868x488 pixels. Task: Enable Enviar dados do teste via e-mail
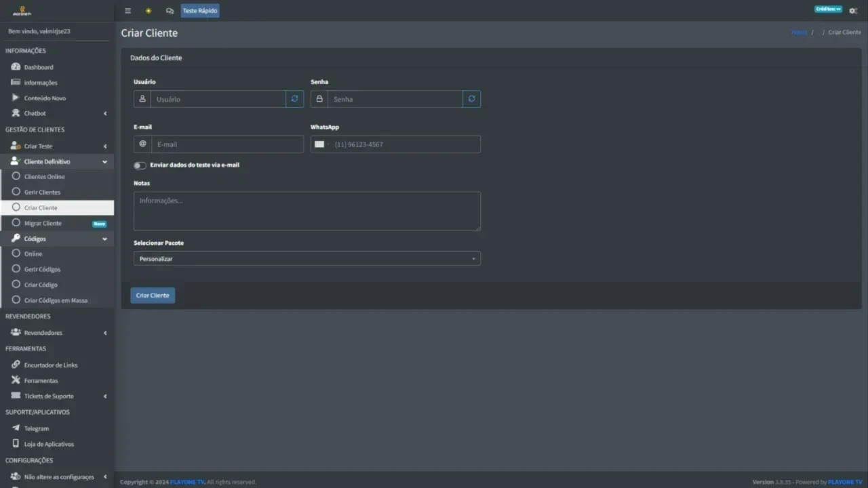[140, 165]
